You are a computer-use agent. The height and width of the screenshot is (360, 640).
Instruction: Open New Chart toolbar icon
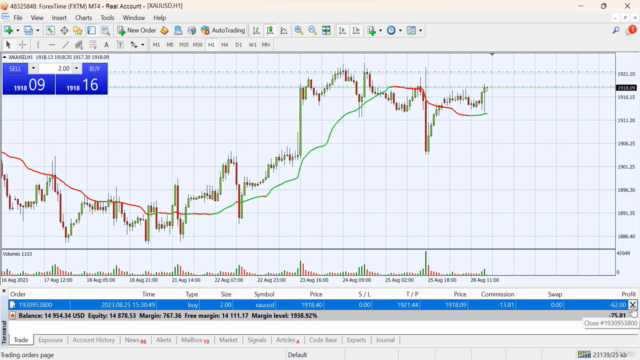pyautogui.click(x=8, y=30)
